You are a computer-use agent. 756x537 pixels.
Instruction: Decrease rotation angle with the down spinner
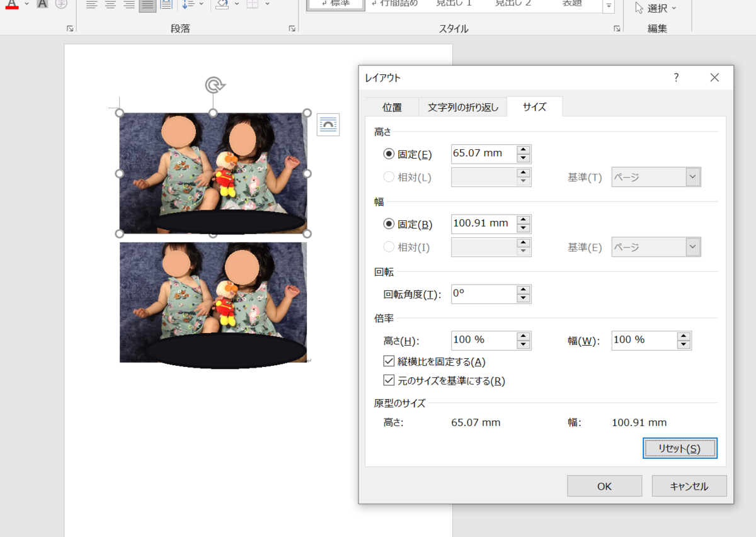pyautogui.click(x=524, y=298)
